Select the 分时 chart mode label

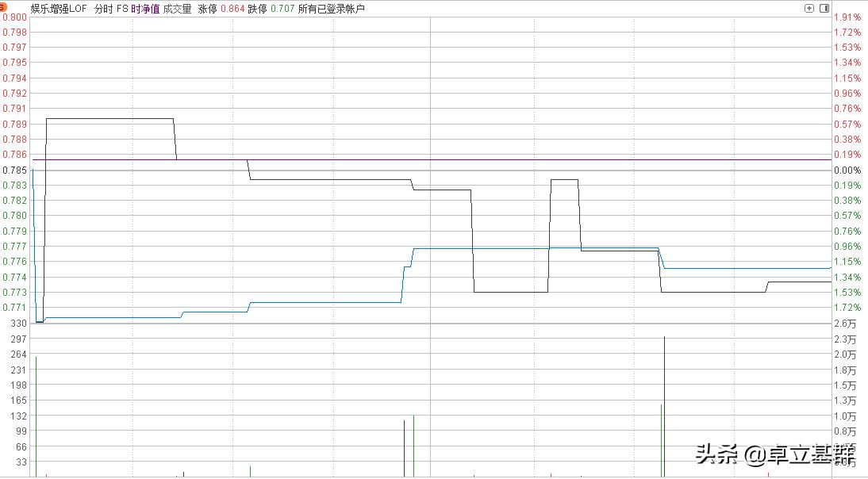click(103, 9)
